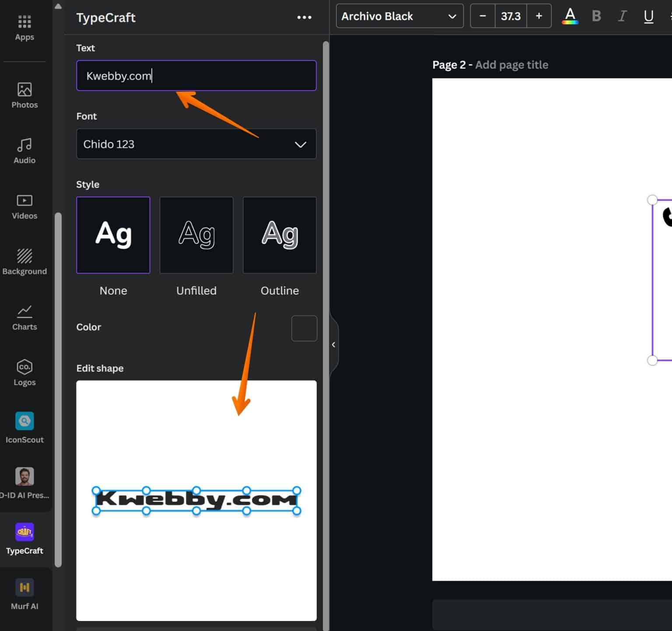Select the Audio sidebar icon
The image size is (672, 631).
tap(24, 151)
